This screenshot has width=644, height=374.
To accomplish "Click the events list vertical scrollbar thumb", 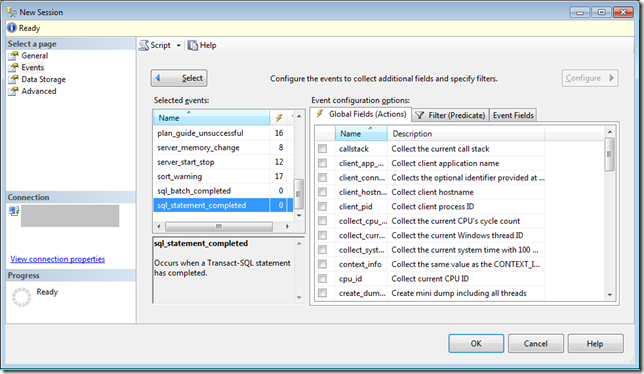I will [299, 194].
